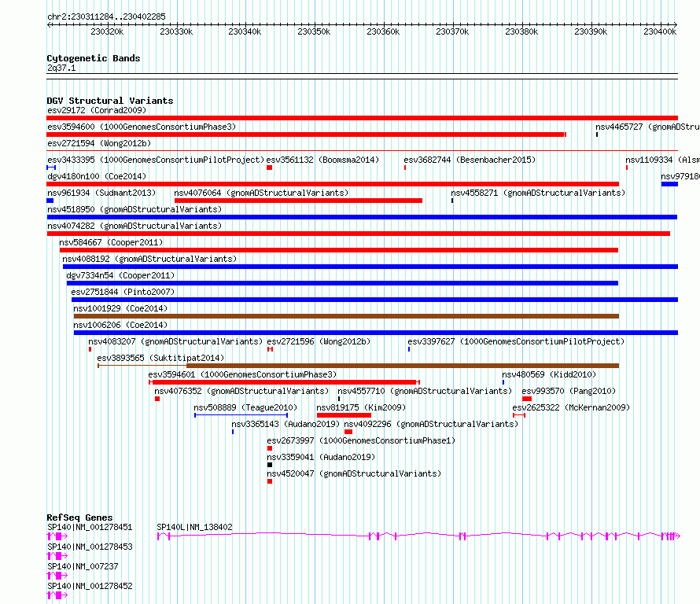Select the nsv819175 (Kim2009) red bar
The height and width of the screenshot is (604, 700).
tap(344, 415)
